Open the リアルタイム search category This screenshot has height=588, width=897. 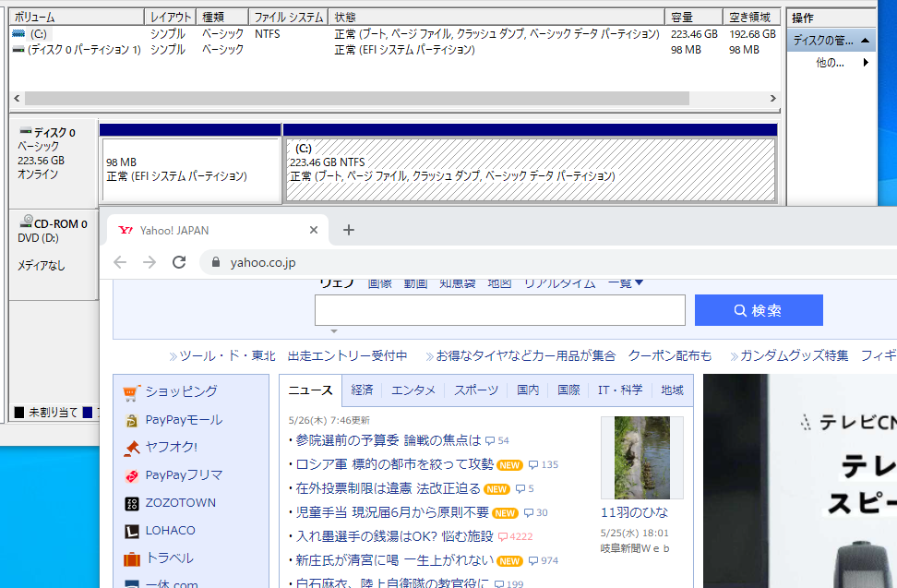click(x=559, y=283)
